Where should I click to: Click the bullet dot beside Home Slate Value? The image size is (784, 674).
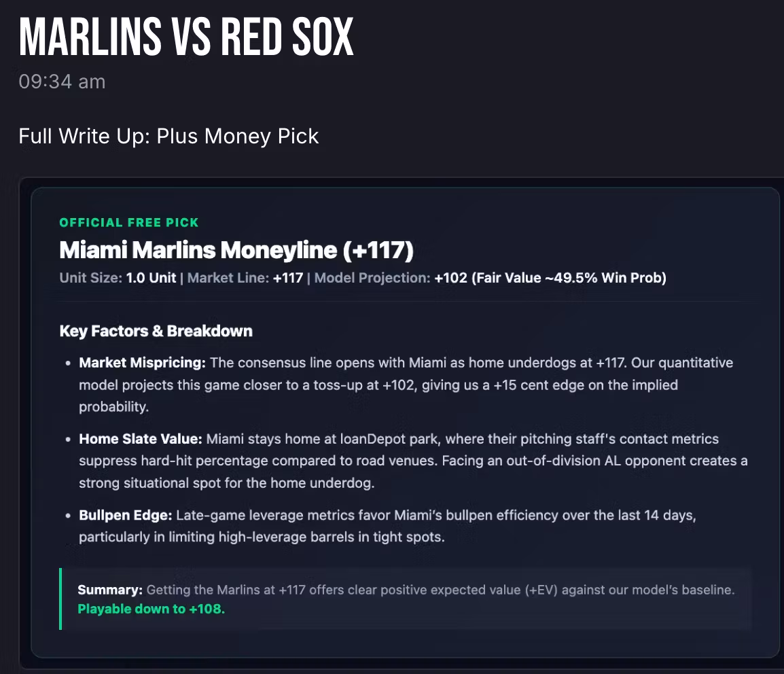68,440
